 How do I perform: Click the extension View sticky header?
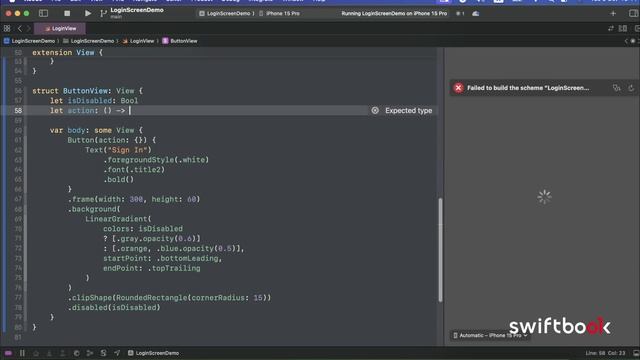click(x=67, y=53)
